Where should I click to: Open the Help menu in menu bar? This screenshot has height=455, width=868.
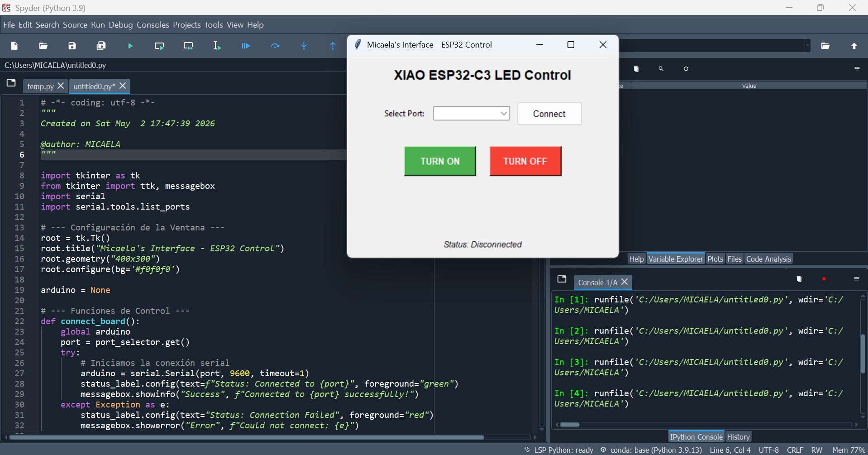point(256,25)
